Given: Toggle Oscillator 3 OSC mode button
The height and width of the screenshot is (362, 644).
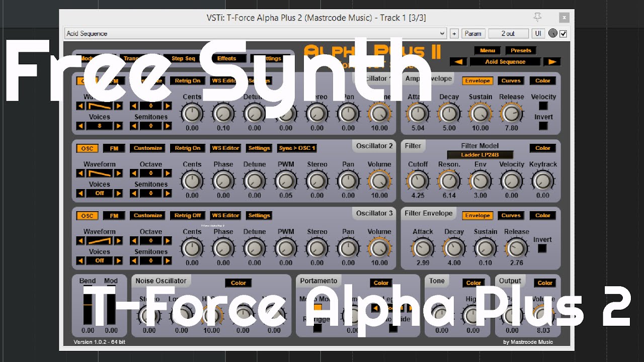Looking at the screenshot, I should click(x=88, y=216).
